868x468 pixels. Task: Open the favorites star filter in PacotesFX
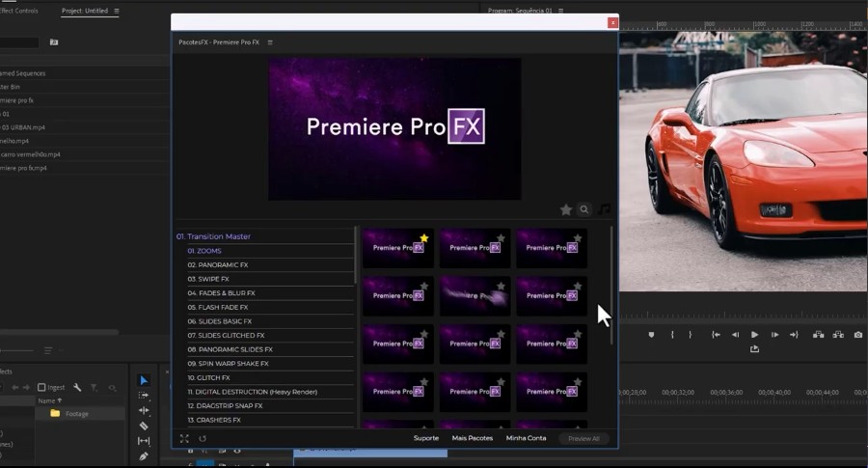click(x=566, y=209)
